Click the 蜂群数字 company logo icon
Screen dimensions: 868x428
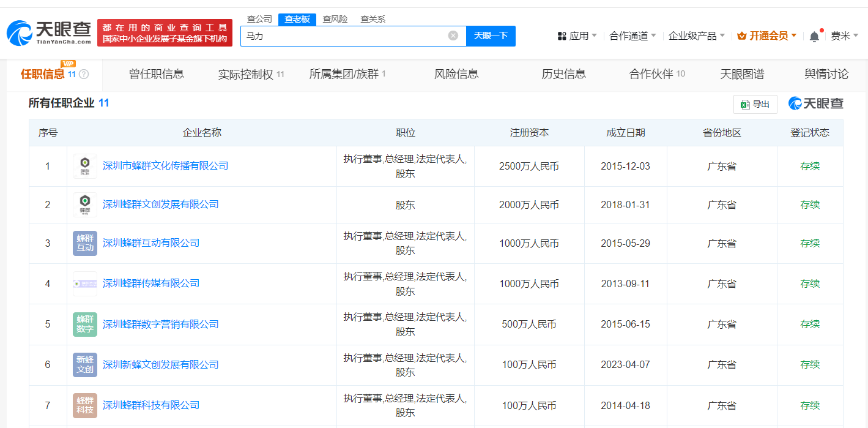click(85, 324)
